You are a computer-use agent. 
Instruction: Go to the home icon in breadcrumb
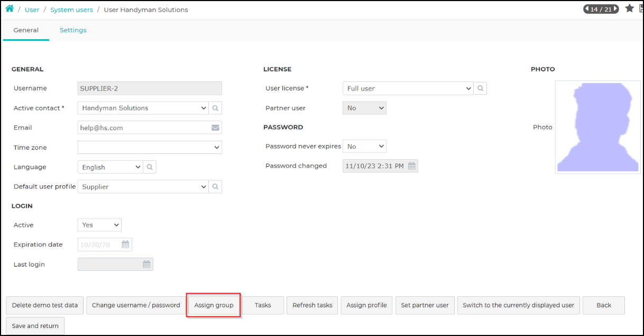pos(10,9)
